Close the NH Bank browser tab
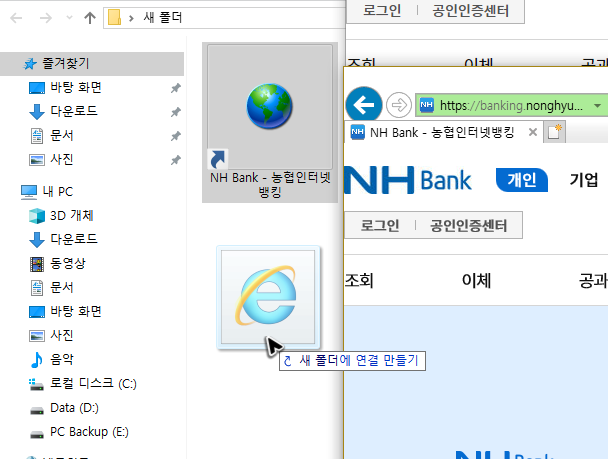Screen dimensions: 608x459 533,133
